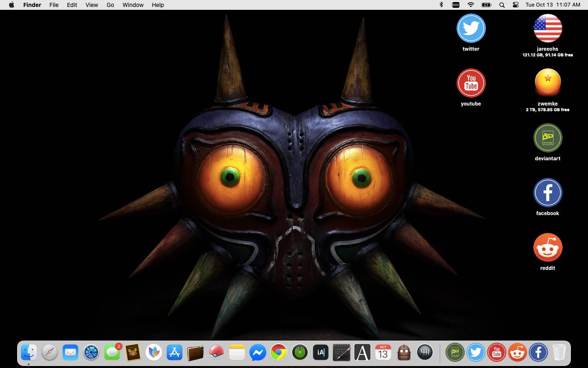Open the youtube desktop shortcut
588x368 pixels.
coord(471,83)
